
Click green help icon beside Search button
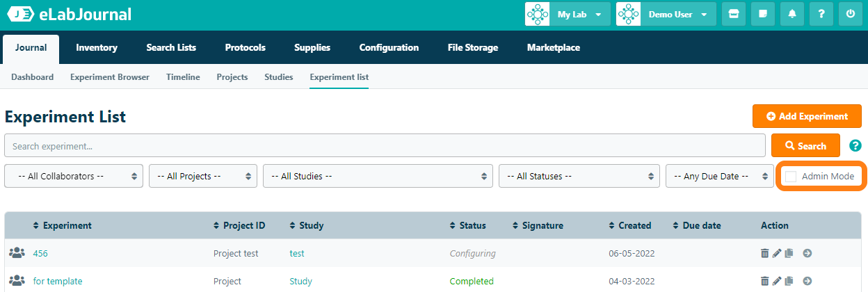(855, 146)
